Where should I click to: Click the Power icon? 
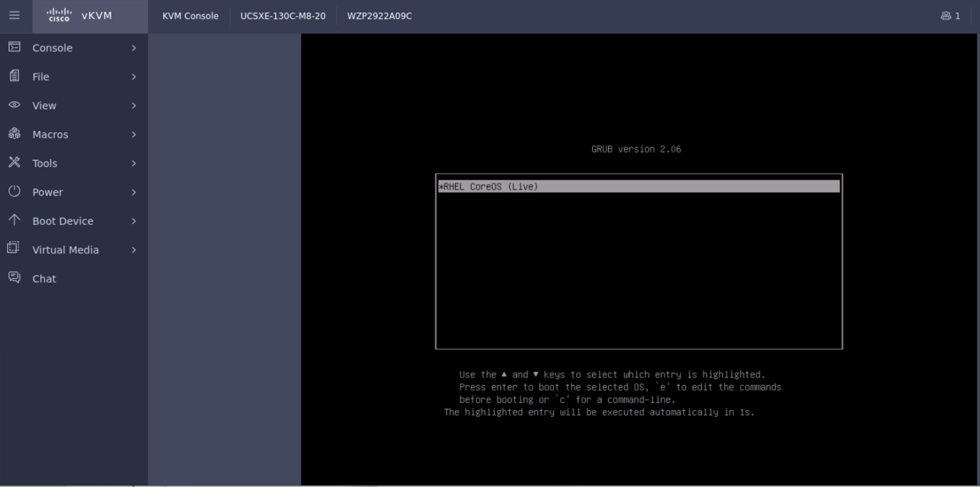(x=14, y=191)
